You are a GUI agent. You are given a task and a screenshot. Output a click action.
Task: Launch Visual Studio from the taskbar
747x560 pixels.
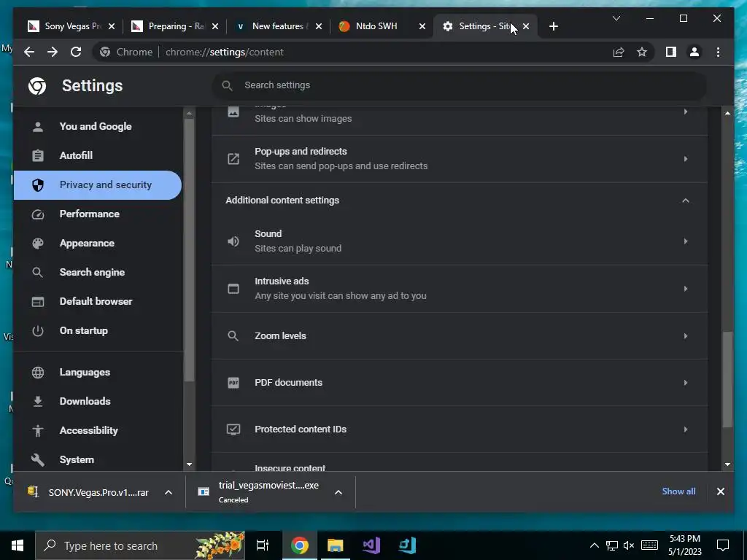click(371, 545)
